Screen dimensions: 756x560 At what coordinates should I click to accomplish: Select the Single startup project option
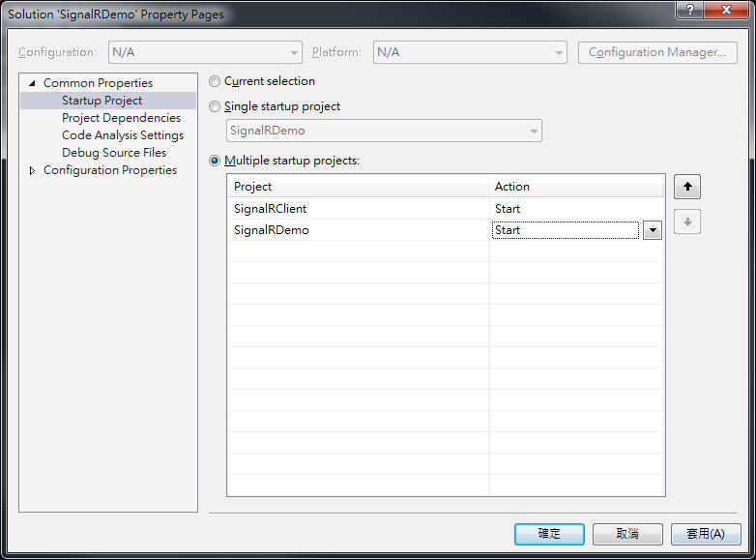coord(215,106)
